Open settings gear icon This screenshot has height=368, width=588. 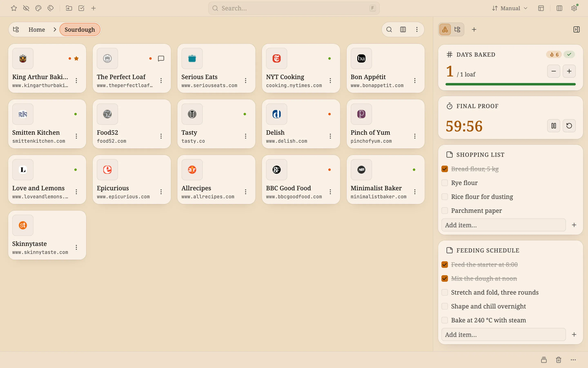tap(574, 8)
